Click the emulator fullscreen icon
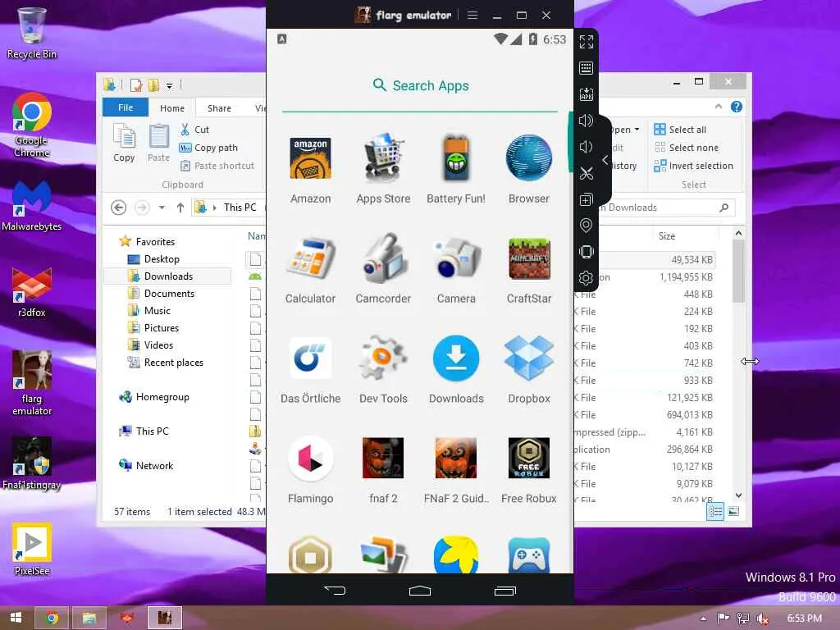 tap(586, 42)
